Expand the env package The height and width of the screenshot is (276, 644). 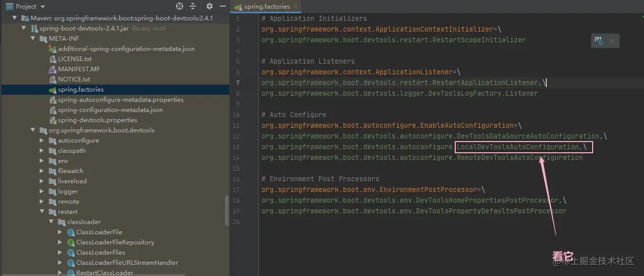point(42,161)
